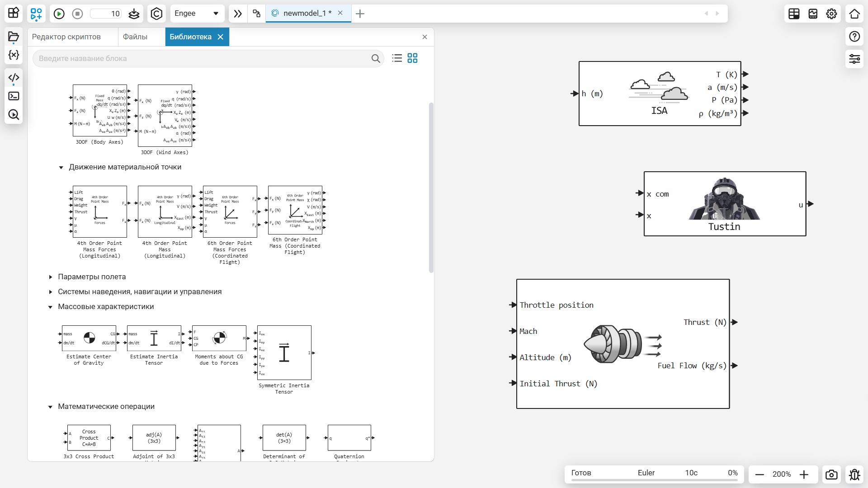Open the Engee engine dropdown
The height and width of the screenshot is (488, 868).
click(197, 14)
